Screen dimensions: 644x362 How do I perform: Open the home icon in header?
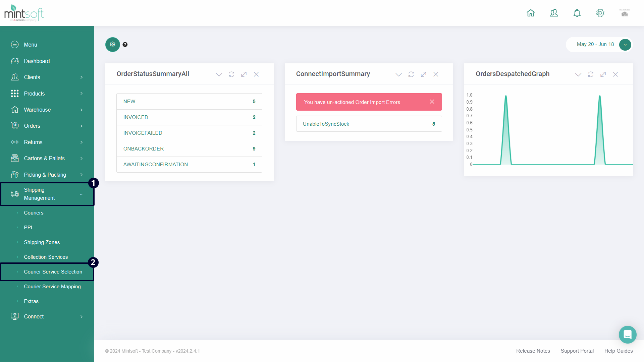pos(531,13)
